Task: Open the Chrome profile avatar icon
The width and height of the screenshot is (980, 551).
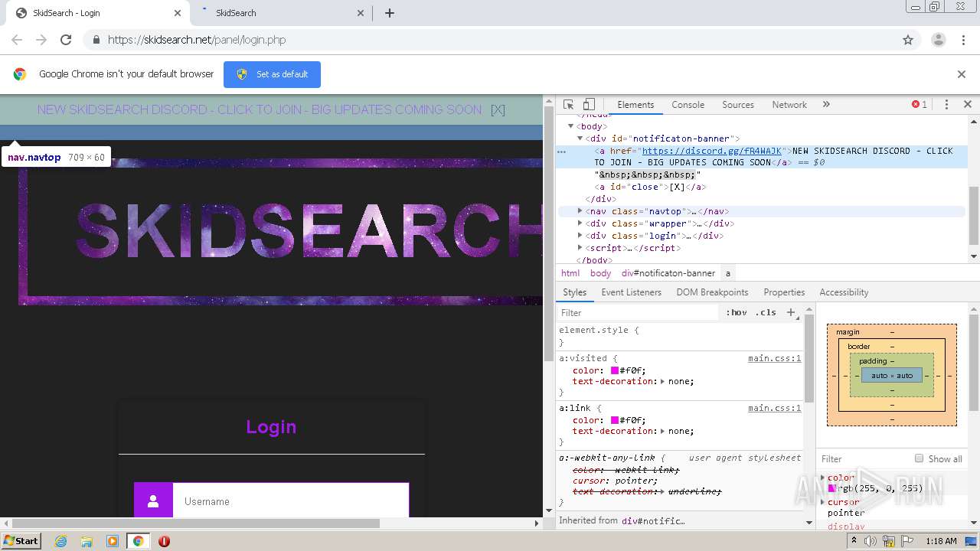Action: (939, 40)
